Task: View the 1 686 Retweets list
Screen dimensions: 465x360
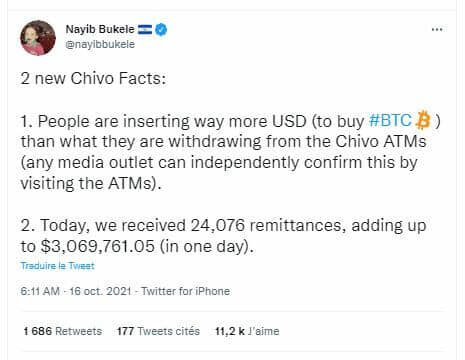Action: (x=63, y=331)
